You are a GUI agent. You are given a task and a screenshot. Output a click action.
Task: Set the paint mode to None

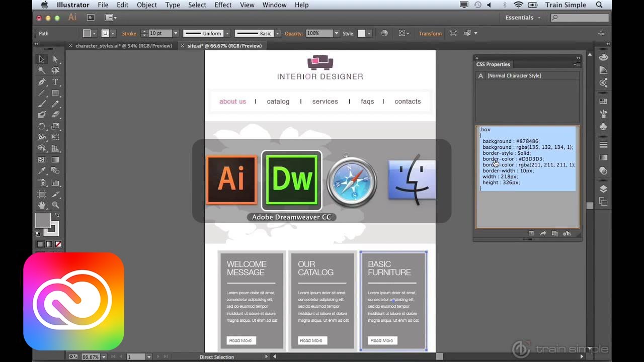[58, 244]
